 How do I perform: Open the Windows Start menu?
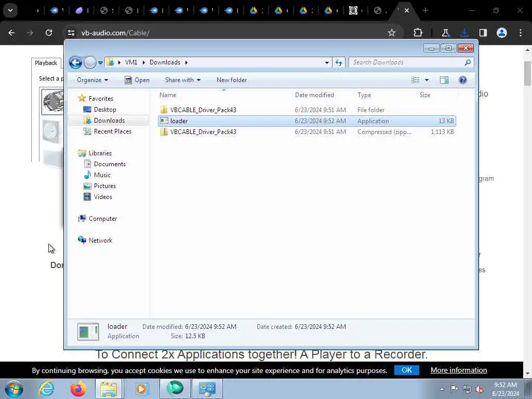(14, 389)
